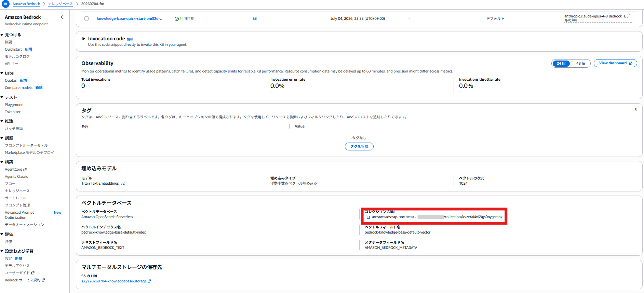Open user guide external link icon
Screen dimensions: 644x293
point(33,273)
